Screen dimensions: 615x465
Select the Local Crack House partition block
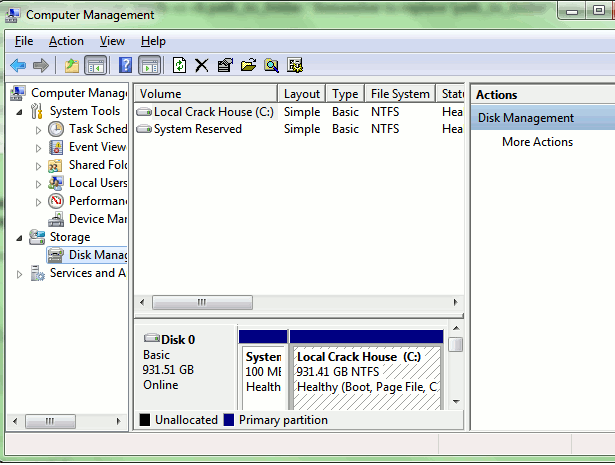point(366,370)
